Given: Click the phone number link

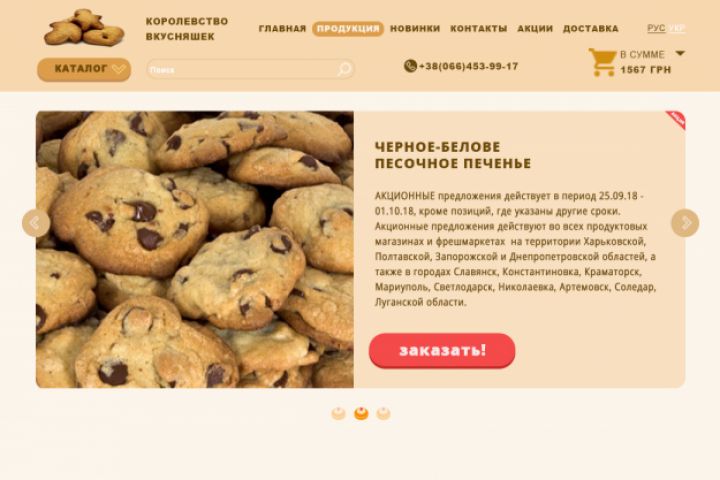Looking at the screenshot, I should pos(468,66).
